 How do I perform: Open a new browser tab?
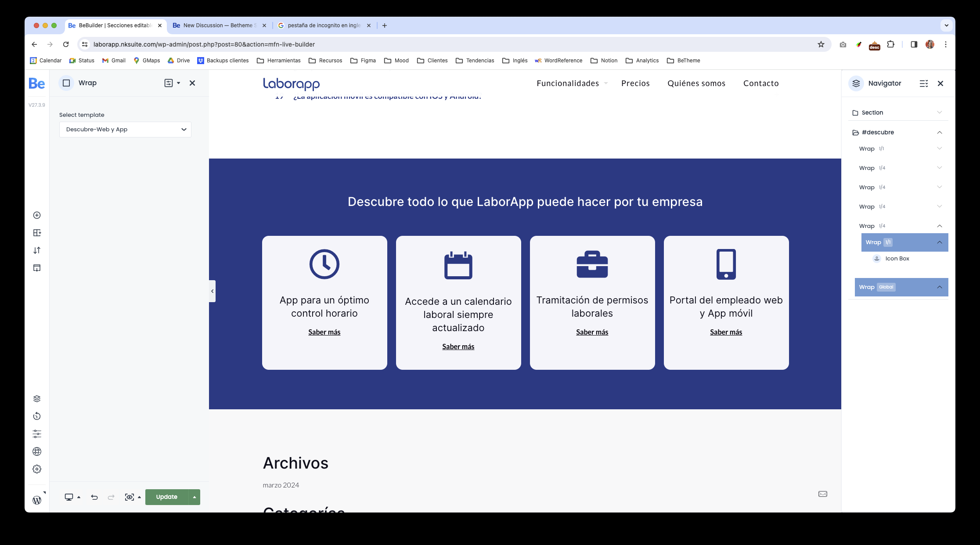[385, 25]
